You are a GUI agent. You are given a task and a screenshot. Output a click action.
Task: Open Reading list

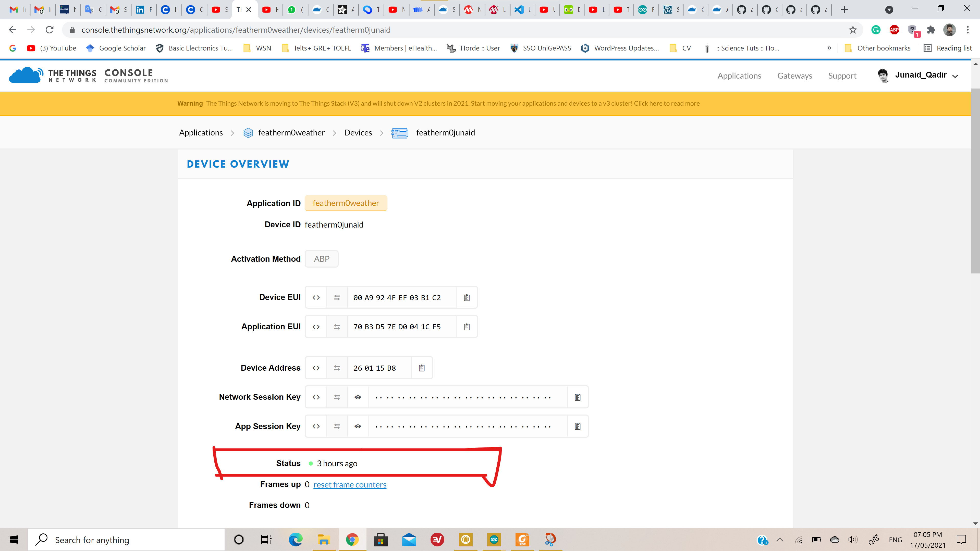click(x=948, y=48)
